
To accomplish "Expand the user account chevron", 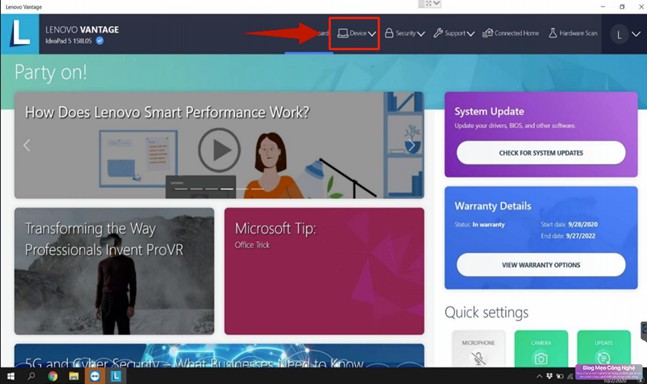I will click(x=636, y=34).
